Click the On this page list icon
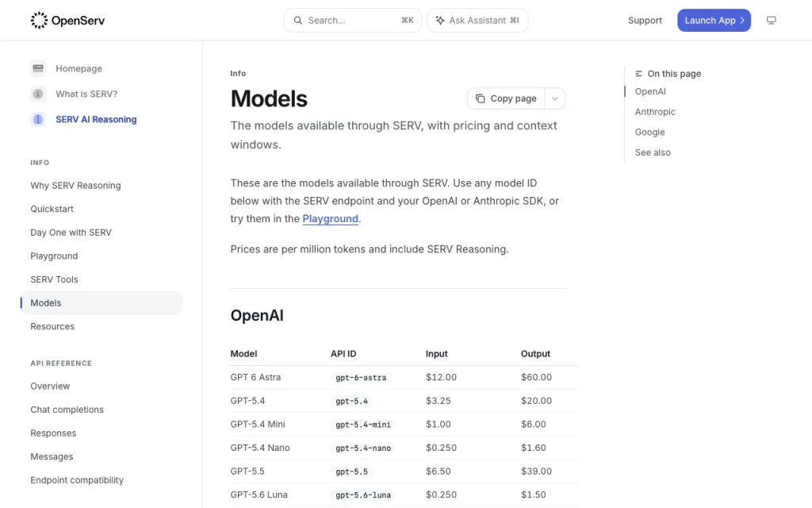This screenshot has width=812, height=508. coord(638,74)
